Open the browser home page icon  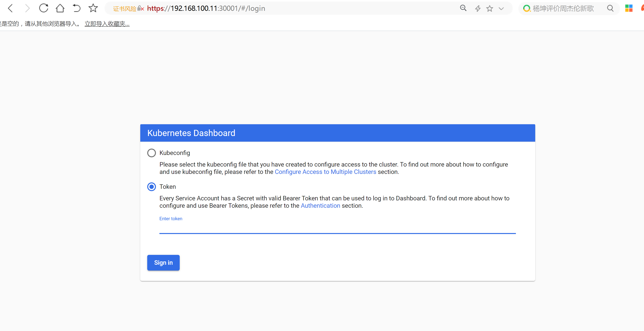[x=60, y=8]
